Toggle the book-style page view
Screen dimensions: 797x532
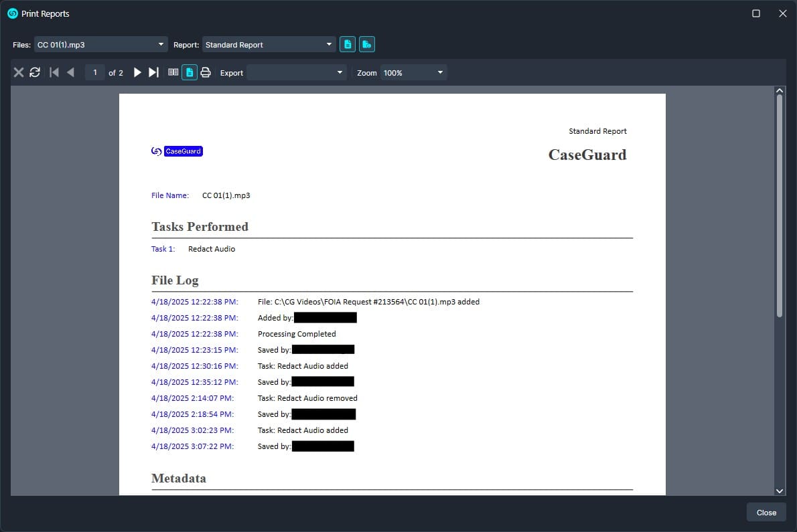173,72
